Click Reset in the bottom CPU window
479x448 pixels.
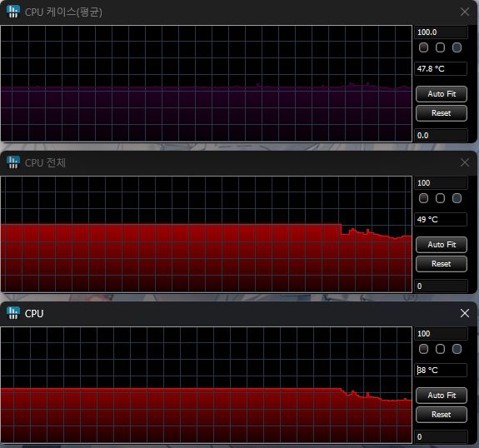(x=442, y=415)
